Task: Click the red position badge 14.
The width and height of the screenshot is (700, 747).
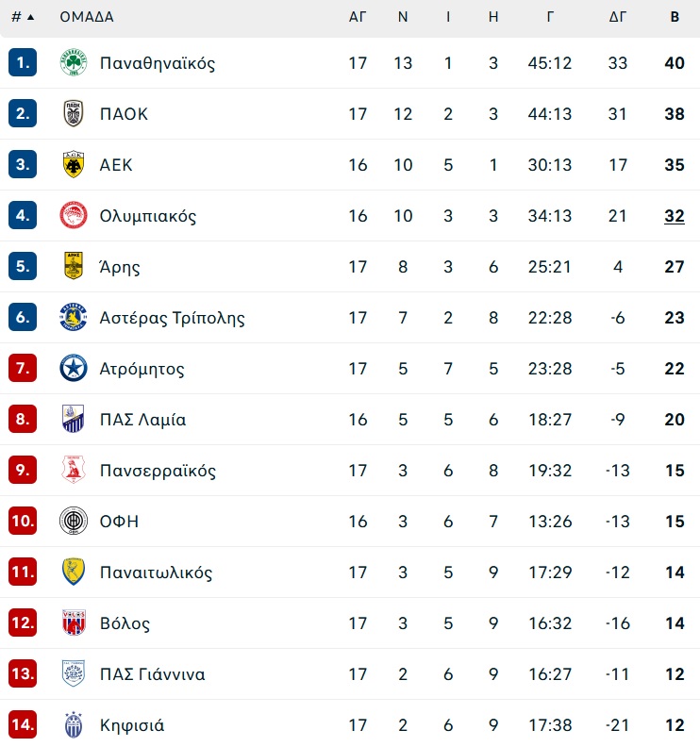Action: click(23, 724)
